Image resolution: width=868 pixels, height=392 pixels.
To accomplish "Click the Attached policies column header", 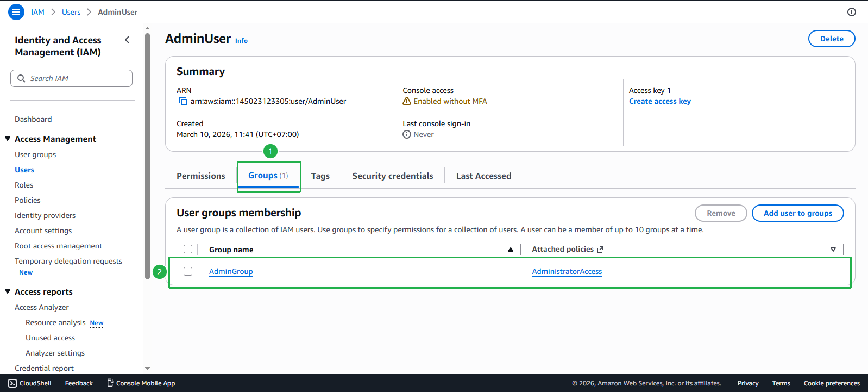I will [x=563, y=249].
